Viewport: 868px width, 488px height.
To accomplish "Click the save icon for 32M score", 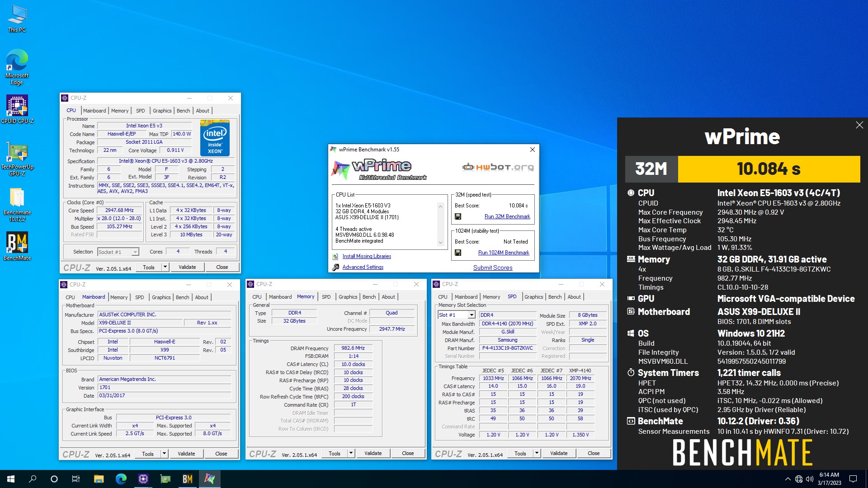I will pyautogui.click(x=458, y=216).
